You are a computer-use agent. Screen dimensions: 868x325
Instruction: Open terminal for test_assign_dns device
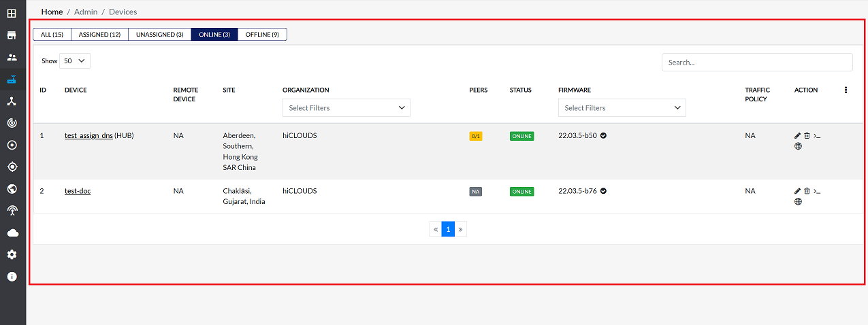click(x=817, y=136)
